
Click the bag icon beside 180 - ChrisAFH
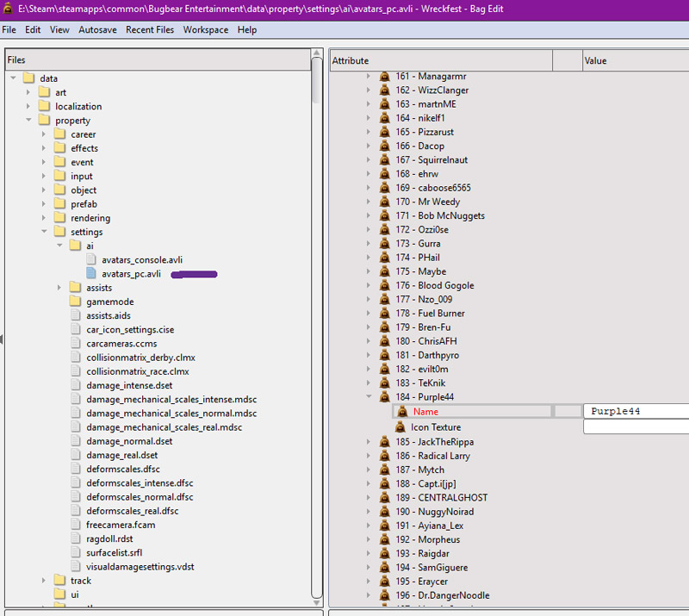tap(384, 341)
